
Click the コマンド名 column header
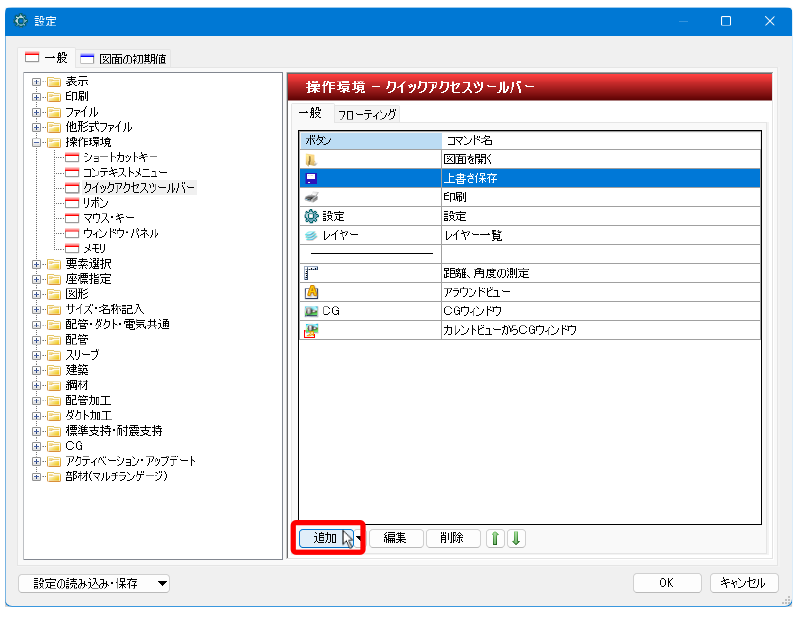pyautogui.click(x=601, y=141)
